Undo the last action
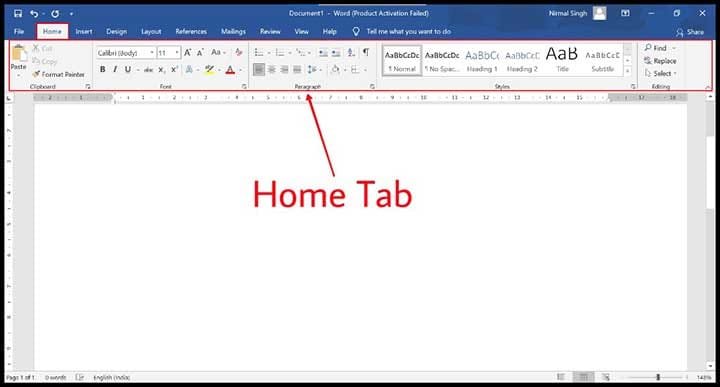This screenshot has height=387, width=720. (x=34, y=13)
